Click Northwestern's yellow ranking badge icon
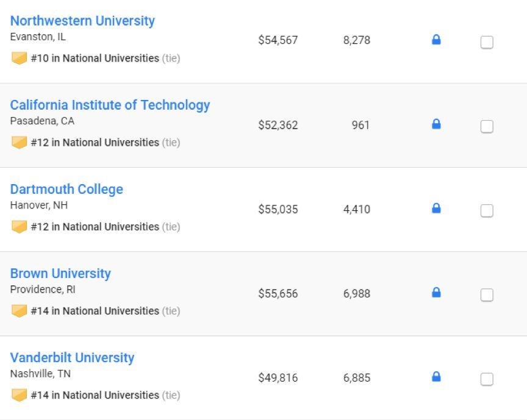 19,58
